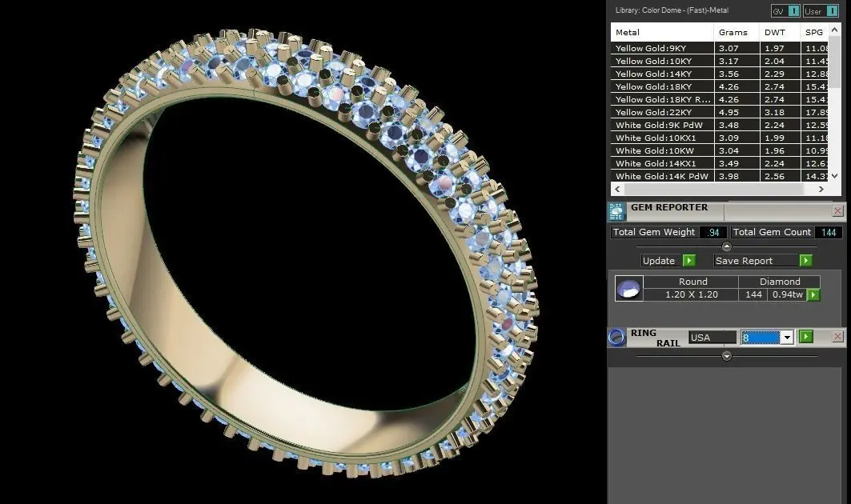This screenshot has width=851, height=504.
Task: Click the green arrow next to Save Report
Action: [x=806, y=261]
